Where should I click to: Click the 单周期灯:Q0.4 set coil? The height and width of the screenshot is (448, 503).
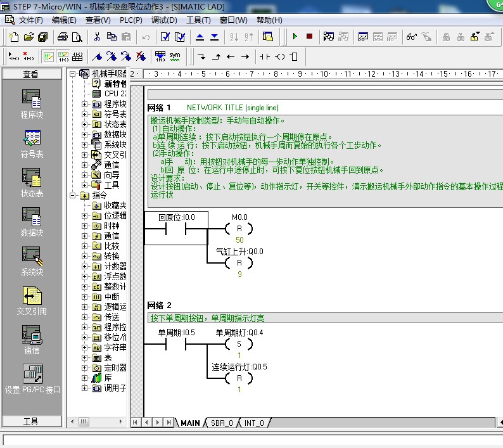point(239,344)
